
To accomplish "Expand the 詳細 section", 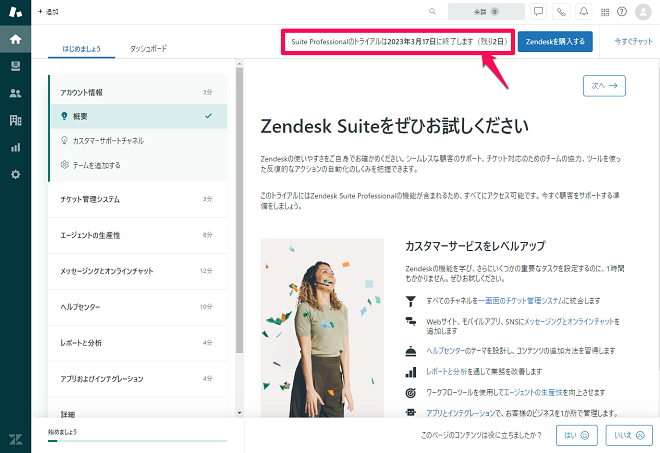I will click(138, 409).
